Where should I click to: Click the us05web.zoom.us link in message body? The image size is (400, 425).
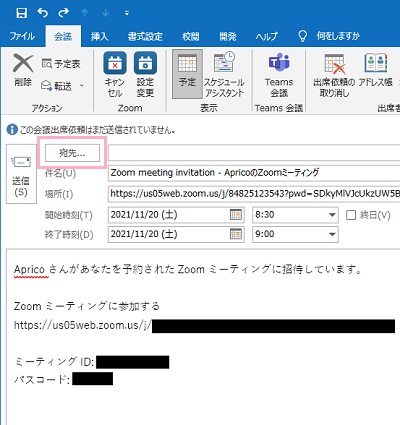83,325
